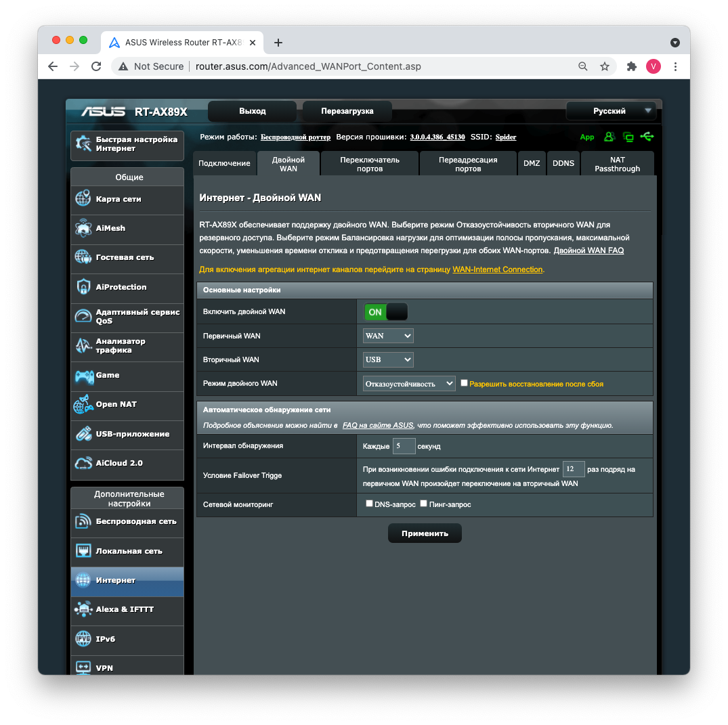Open the traffic analyzer icon
The height and width of the screenshot is (725, 728).
pyautogui.click(x=83, y=345)
